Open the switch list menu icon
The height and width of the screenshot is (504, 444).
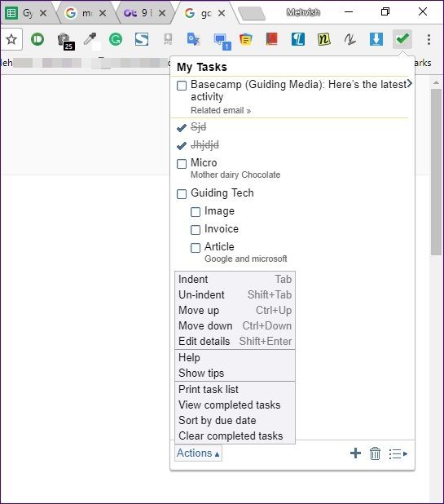(x=398, y=454)
